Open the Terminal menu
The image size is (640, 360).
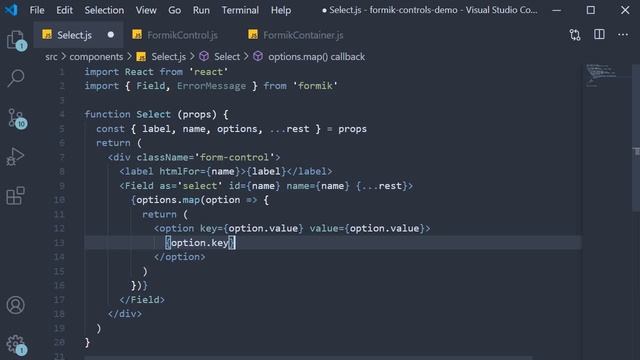click(240, 10)
